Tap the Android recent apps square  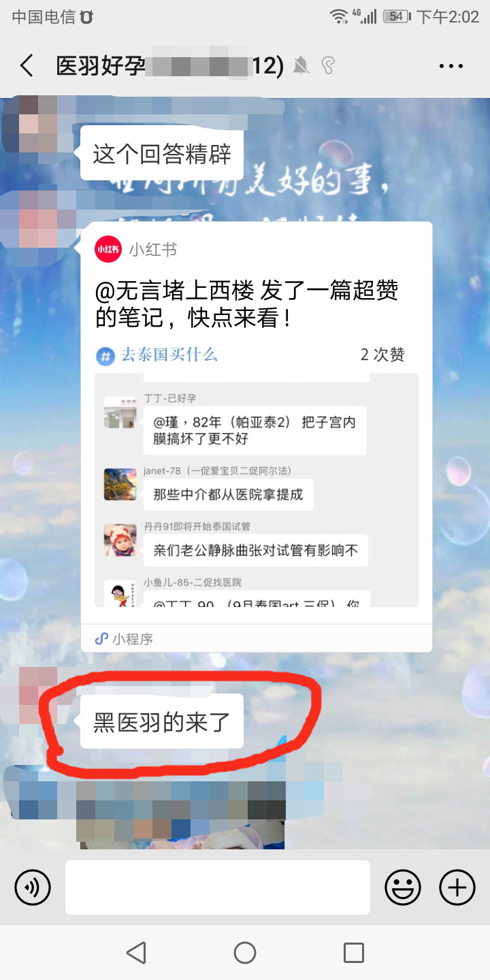354,953
